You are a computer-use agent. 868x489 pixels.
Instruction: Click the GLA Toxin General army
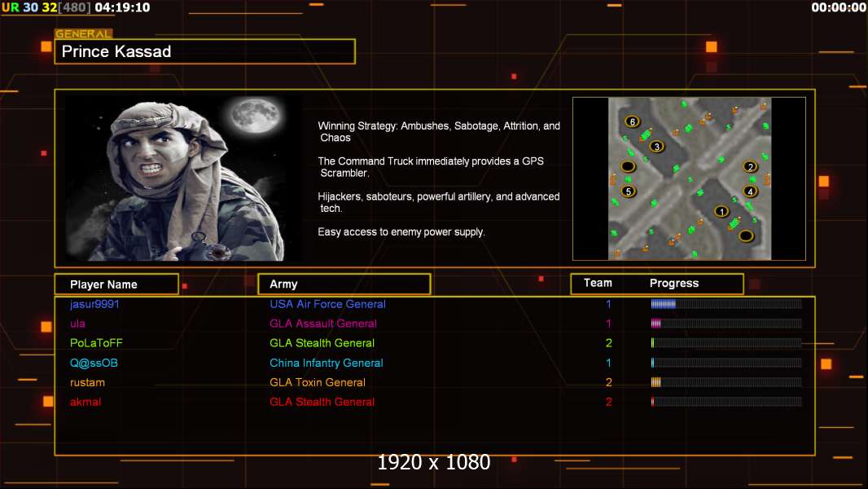click(318, 382)
